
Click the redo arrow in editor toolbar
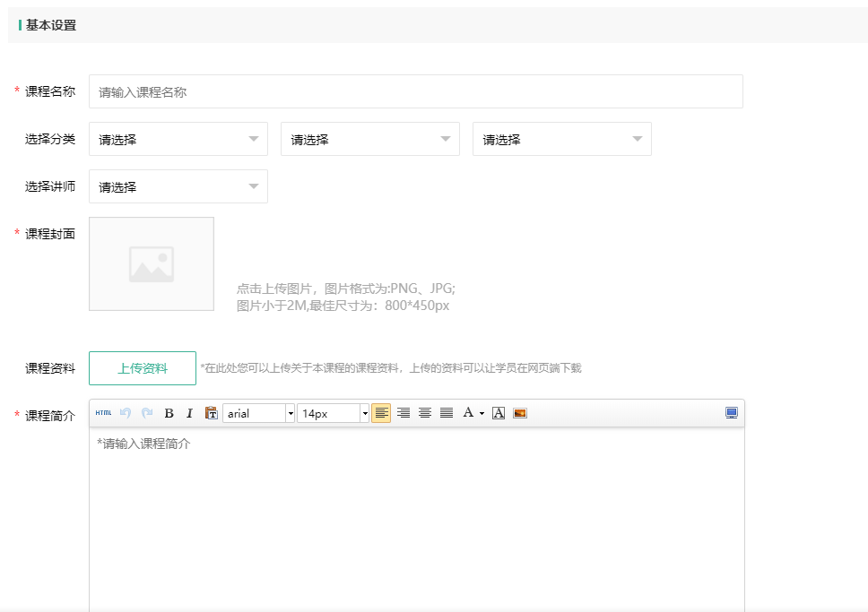(147, 413)
